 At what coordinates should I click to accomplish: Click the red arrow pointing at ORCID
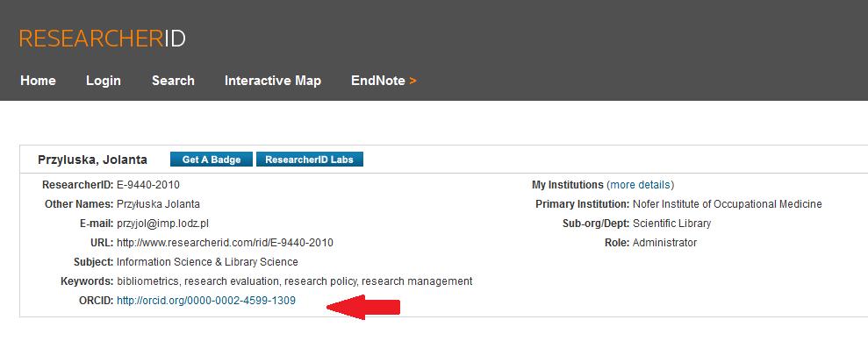(x=363, y=308)
